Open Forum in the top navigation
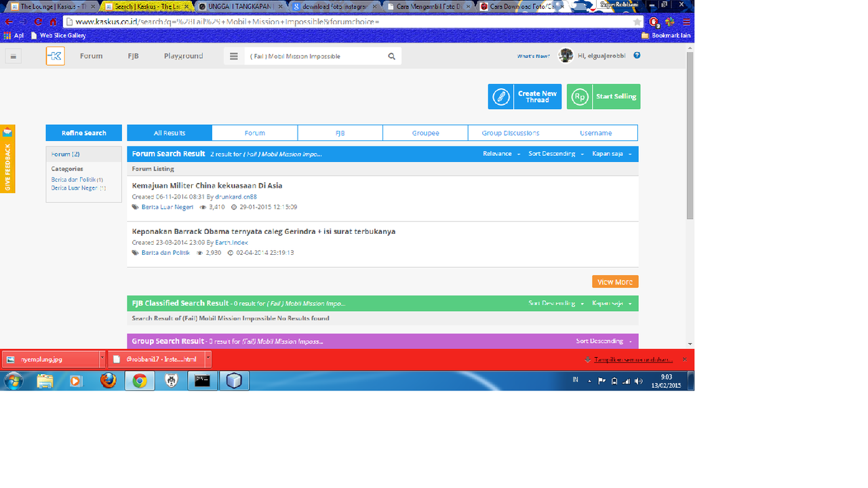The width and height of the screenshot is (868, 488). [x=91, y=56]
